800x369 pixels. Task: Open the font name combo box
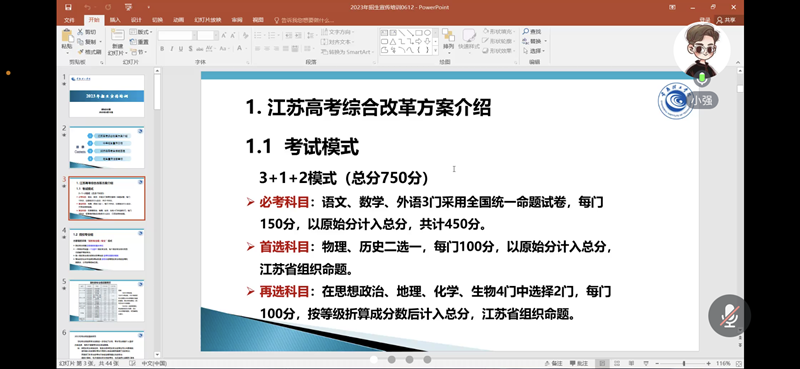coord(177,35)
